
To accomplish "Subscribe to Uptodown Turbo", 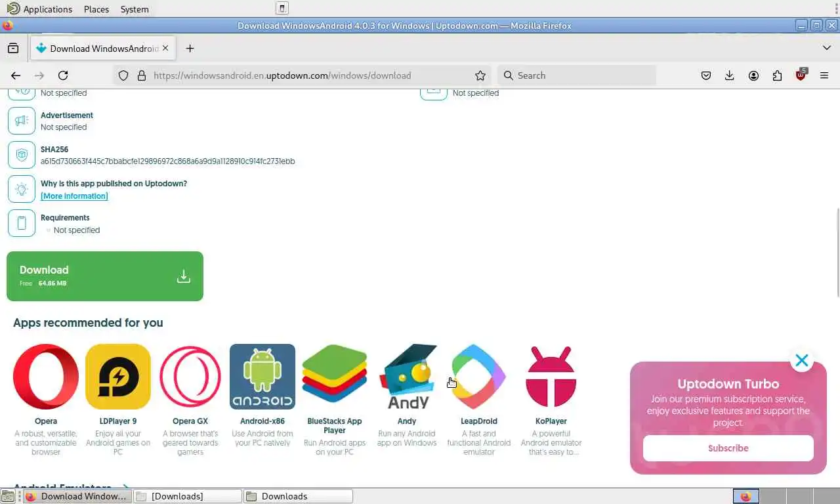I will (x=728, y=448).
